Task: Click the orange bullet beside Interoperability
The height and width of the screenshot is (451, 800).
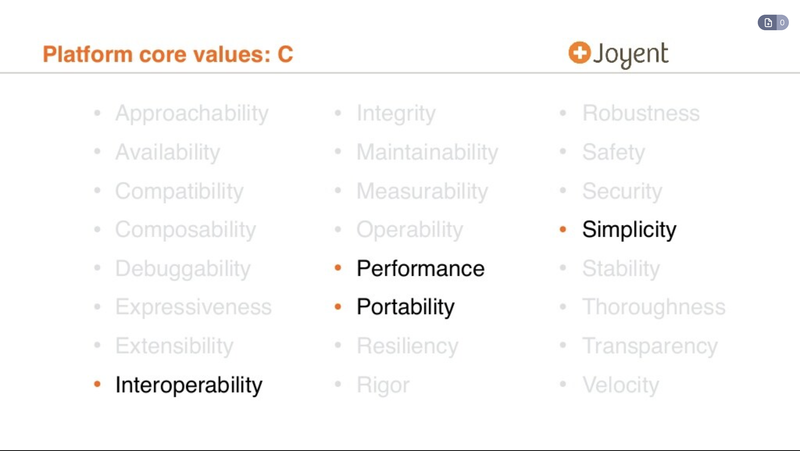Action: tap(97, 384)
